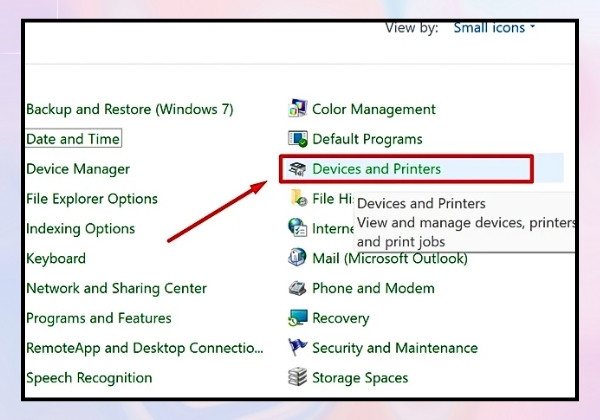
Task: Open Date and Time settings
Action: point(73,138)
